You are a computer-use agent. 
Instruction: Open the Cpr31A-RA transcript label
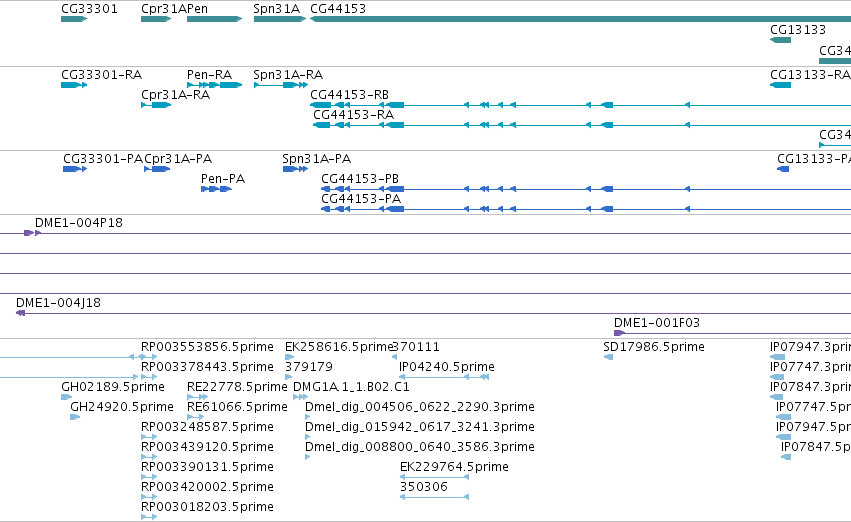pos(175,94)
